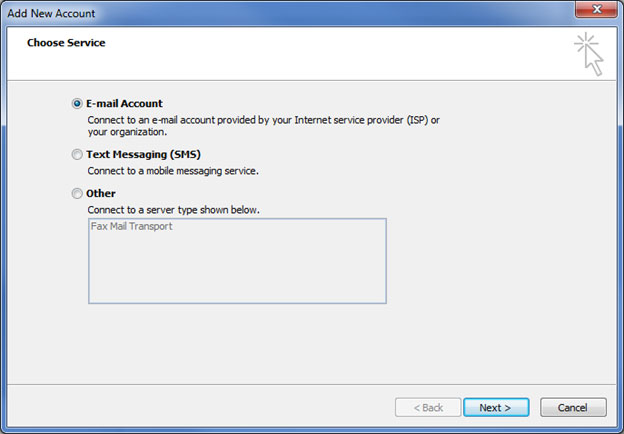Click the grayed-out Back button
Image resolution: width=624 pixels, height=434 pixels.
pos(428,407)
